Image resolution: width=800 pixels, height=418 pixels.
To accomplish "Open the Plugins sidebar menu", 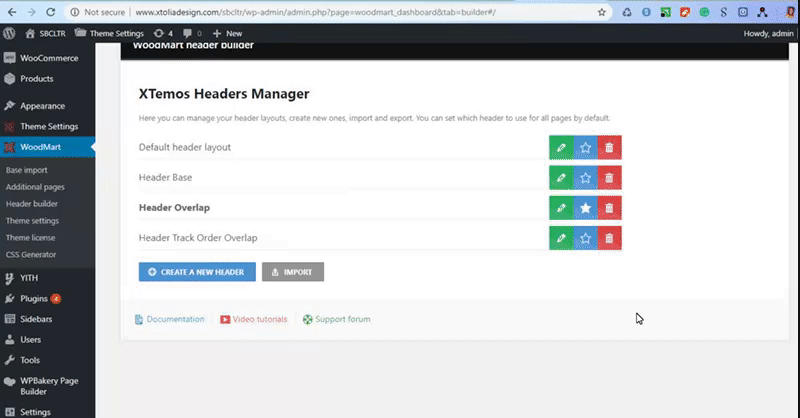I will [x=47, y=299].
